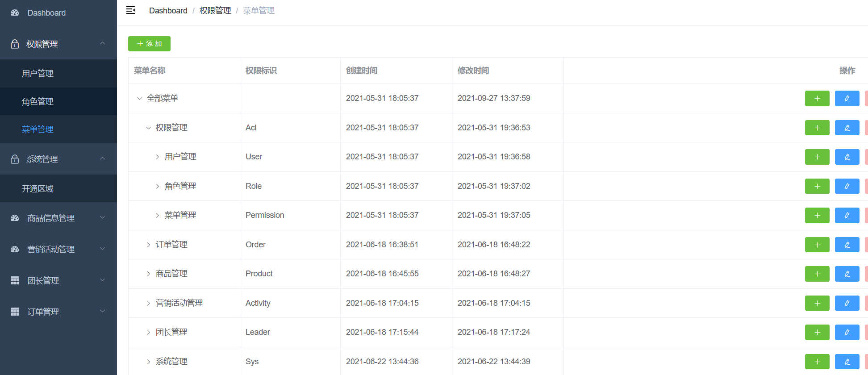Click the blue edit icon in 权限管理 row

point(847,128)
